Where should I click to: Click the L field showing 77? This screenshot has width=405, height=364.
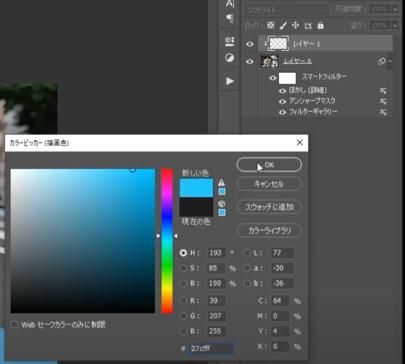tap(283, 253)
